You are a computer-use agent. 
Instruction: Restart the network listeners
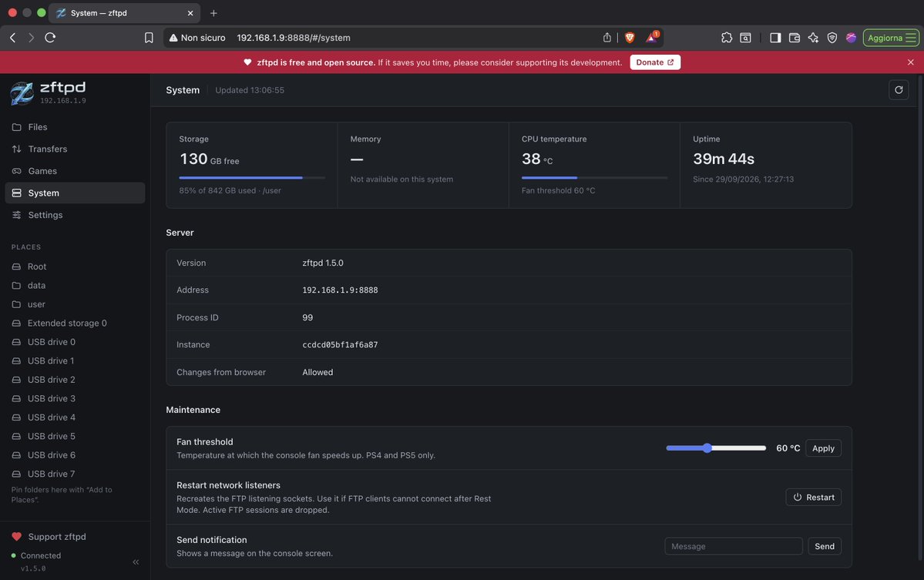813,497
